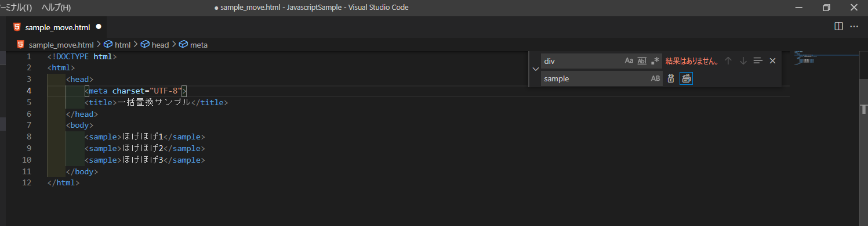The image size is (868, 226).
Task: Toggle Match Whole Word option
Action: 642,61
